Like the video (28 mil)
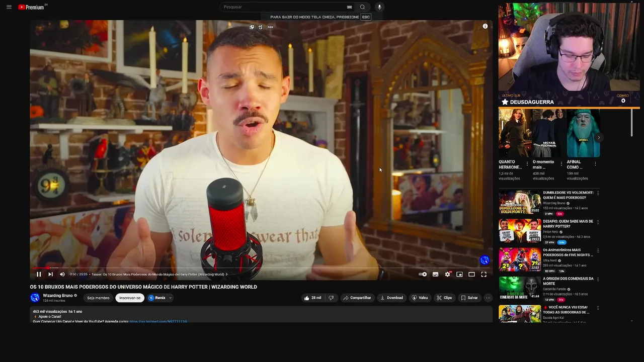 point(312,298)
